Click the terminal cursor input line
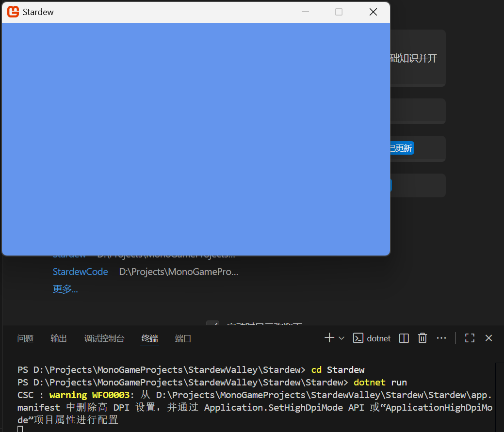This screenshot has height=432, width=504. [20, 429]
